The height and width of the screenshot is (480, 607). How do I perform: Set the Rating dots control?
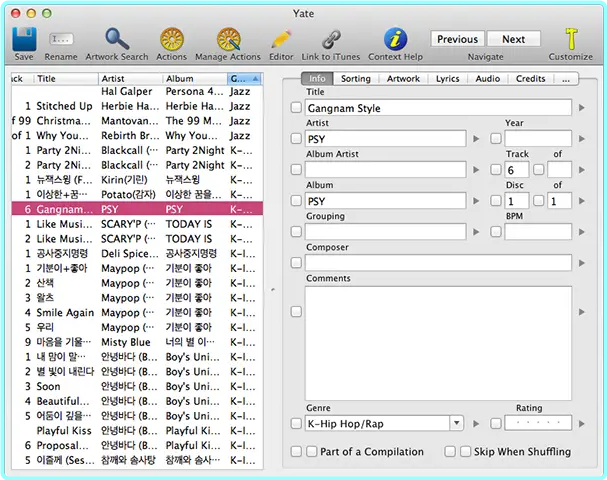538,423
